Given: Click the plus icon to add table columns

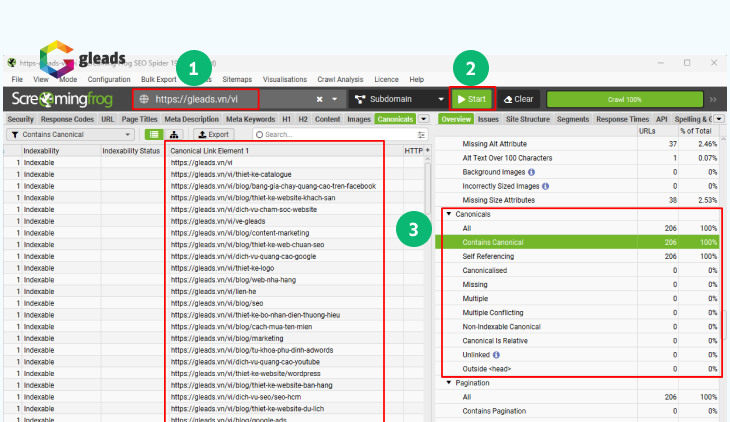Looking at the screenshot, I should (427, 150).
